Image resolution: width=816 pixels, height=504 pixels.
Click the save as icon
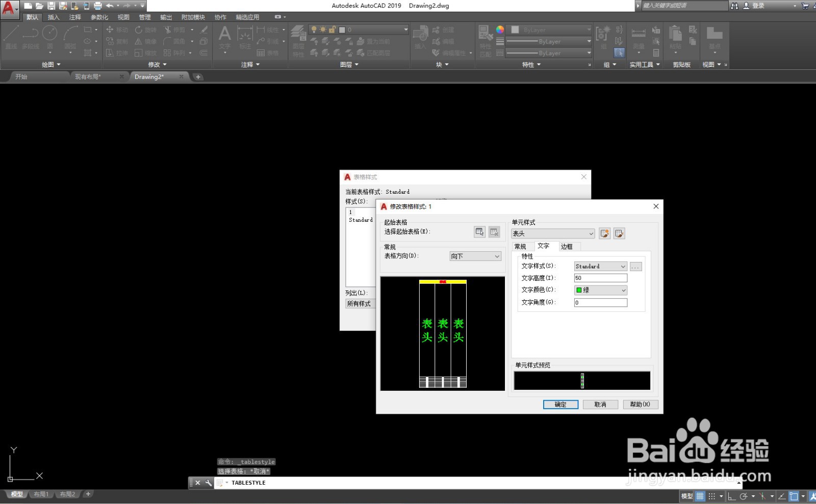point(63,6)
